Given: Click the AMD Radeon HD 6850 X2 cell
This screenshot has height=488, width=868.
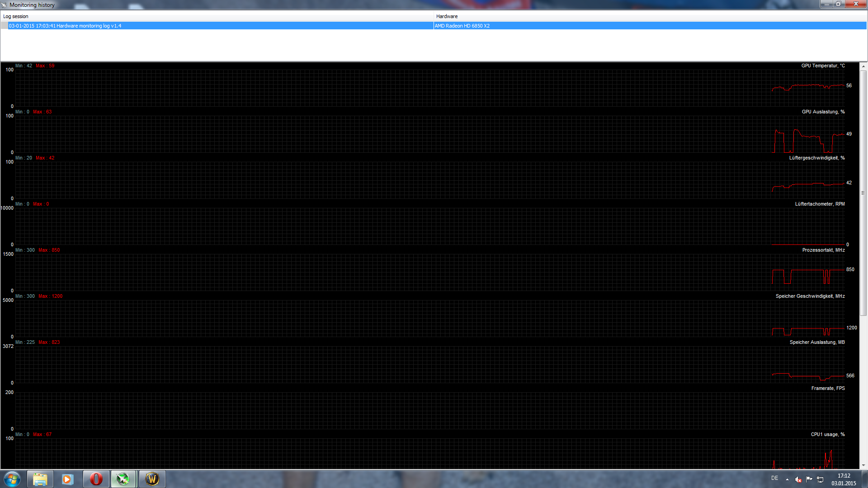Looking at the screenshot, I should pyautogui.click(x=462, y=26).
